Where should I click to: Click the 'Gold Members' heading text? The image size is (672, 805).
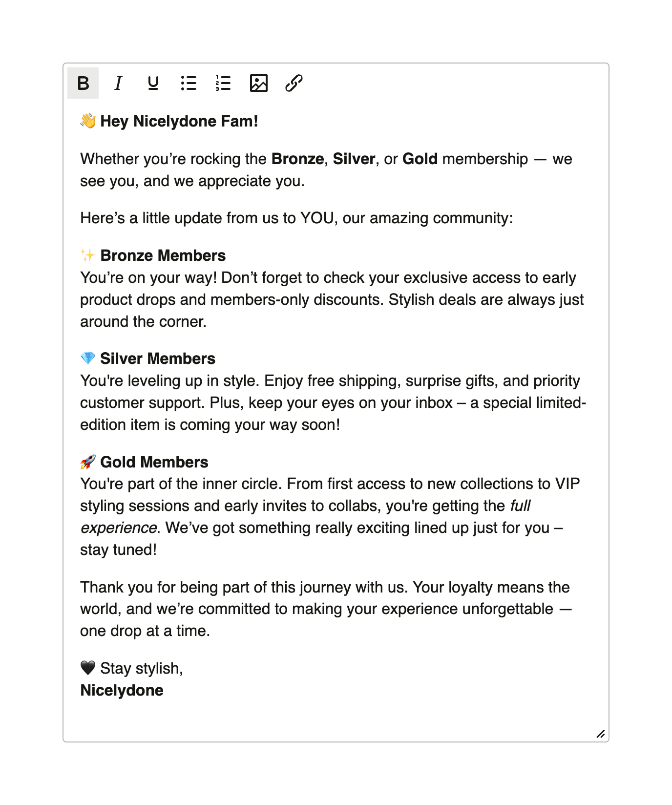(x=154, y=462)
